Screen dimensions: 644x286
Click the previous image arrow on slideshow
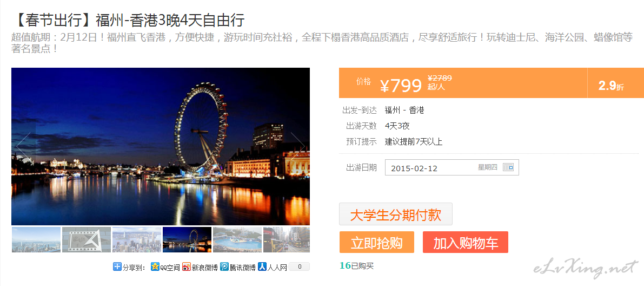23,146
